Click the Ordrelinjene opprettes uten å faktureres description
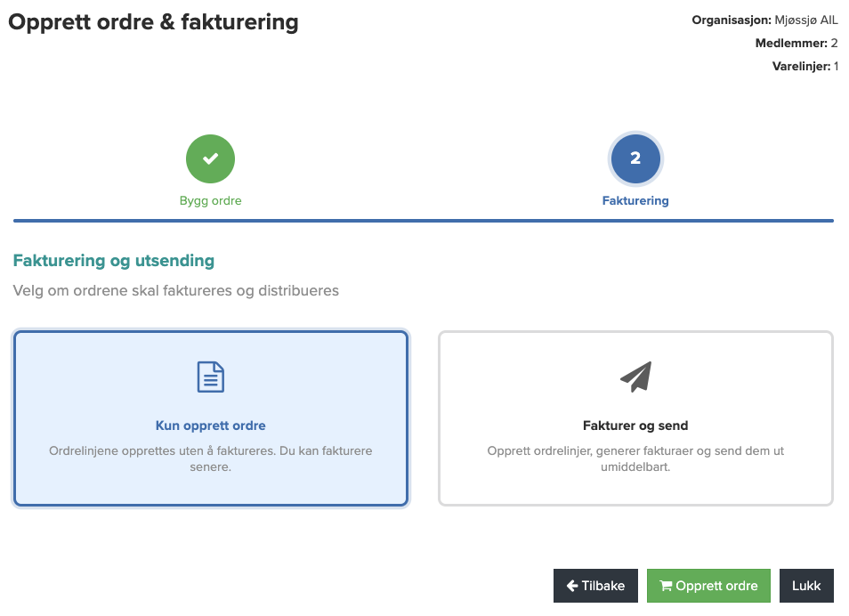This screenshot has width=849, height=616. coord(211,459)
